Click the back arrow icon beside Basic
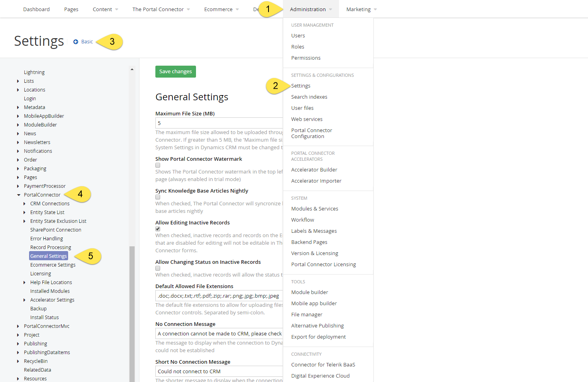This screenshot has height=382, width=588. pyautogui.click(x=76, y=42)
